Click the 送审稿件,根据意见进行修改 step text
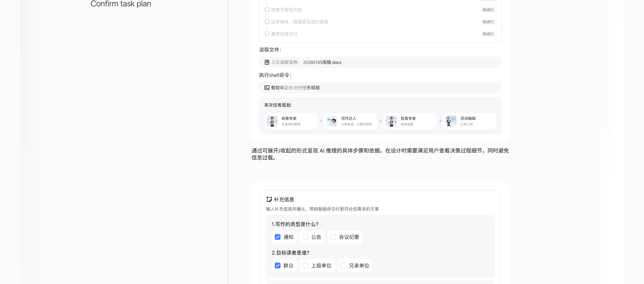The image size is (644, 284). (x=300, y=22)
